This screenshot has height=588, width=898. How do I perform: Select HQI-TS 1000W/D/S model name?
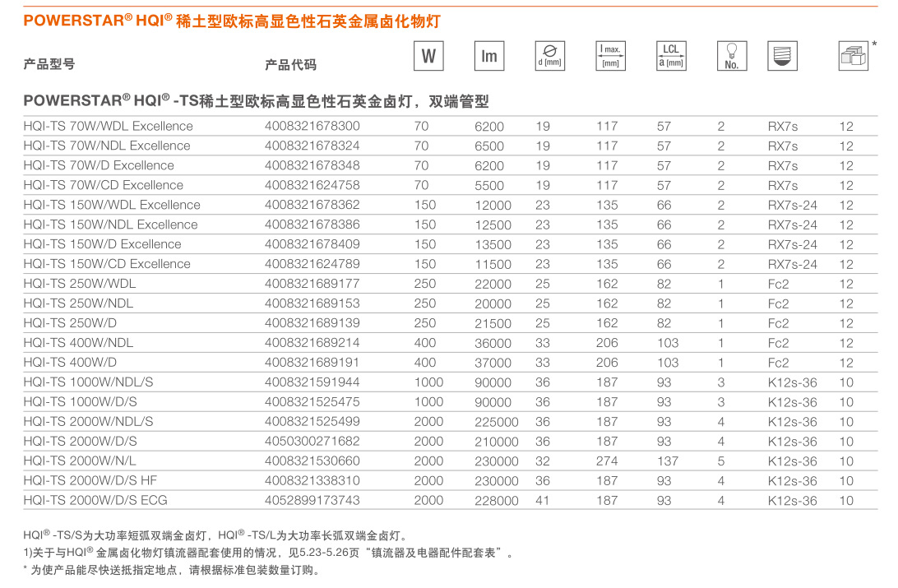[81, 402]
